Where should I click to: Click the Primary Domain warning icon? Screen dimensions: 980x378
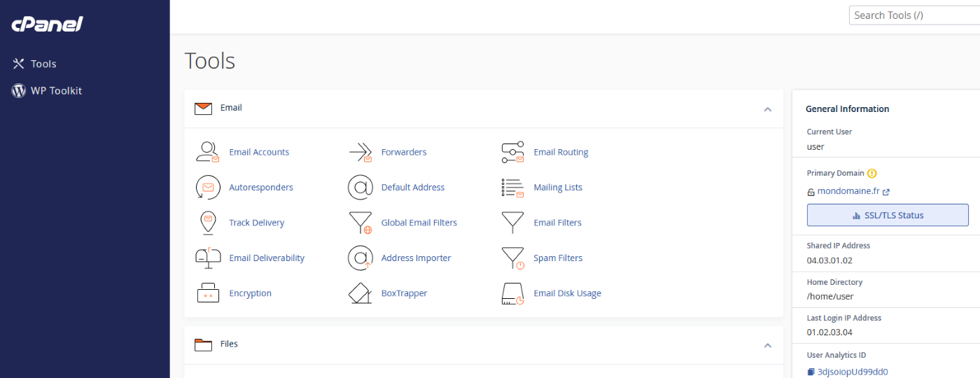click(x=871, y=173)
